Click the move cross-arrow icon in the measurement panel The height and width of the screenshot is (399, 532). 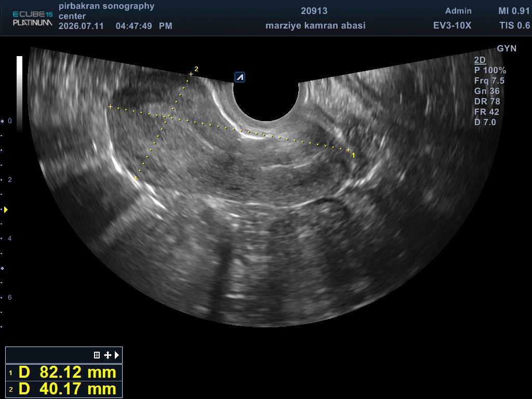[x=108, y=355]
